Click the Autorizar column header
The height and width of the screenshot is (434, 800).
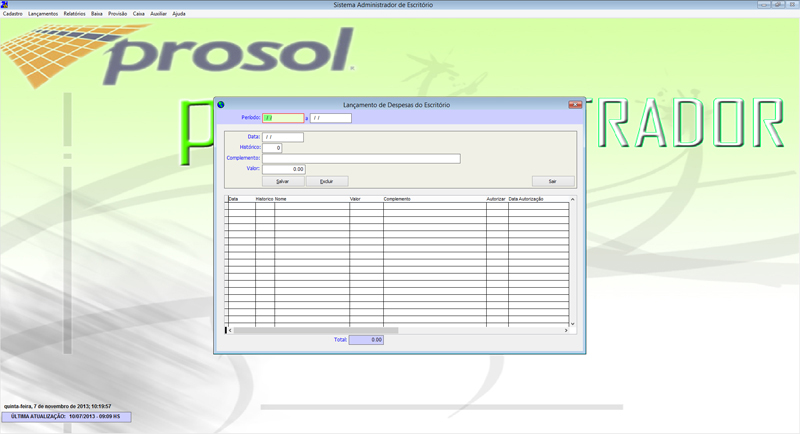pos(497,199)
